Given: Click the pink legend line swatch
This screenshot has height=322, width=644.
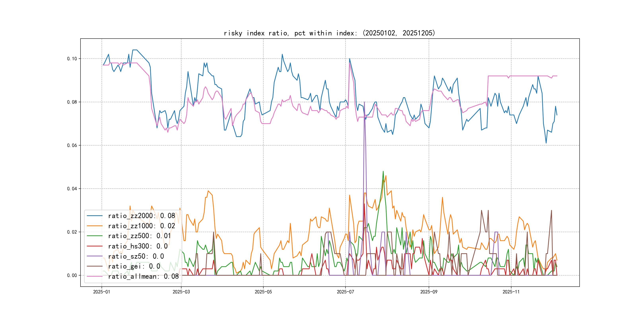Looking at the screenshot, I should pos(94,276).
